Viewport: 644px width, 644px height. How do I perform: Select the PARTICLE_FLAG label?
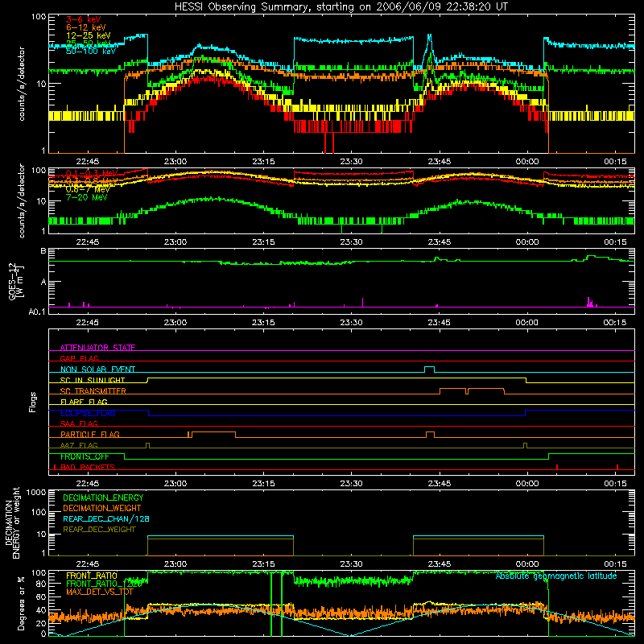pyautogui.click(x=90, y=434)
